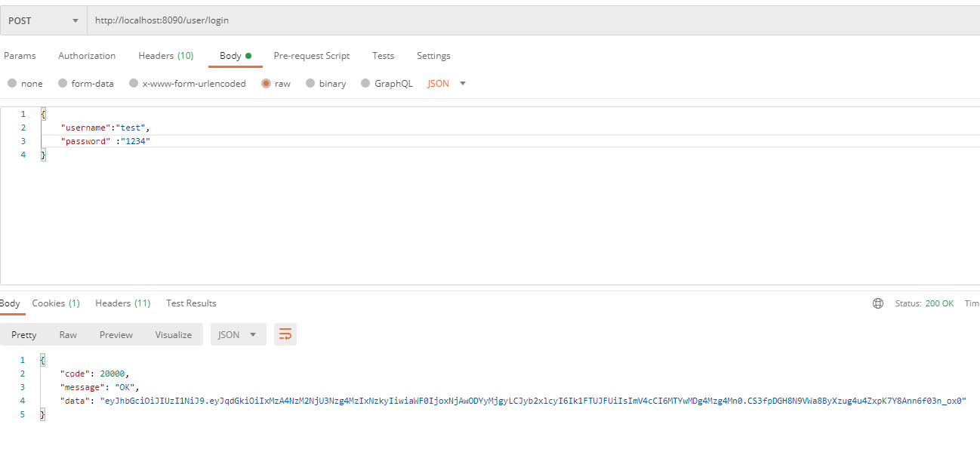Select the none body radio button
This screenshot has width=980, height=449.
(12, 84)
